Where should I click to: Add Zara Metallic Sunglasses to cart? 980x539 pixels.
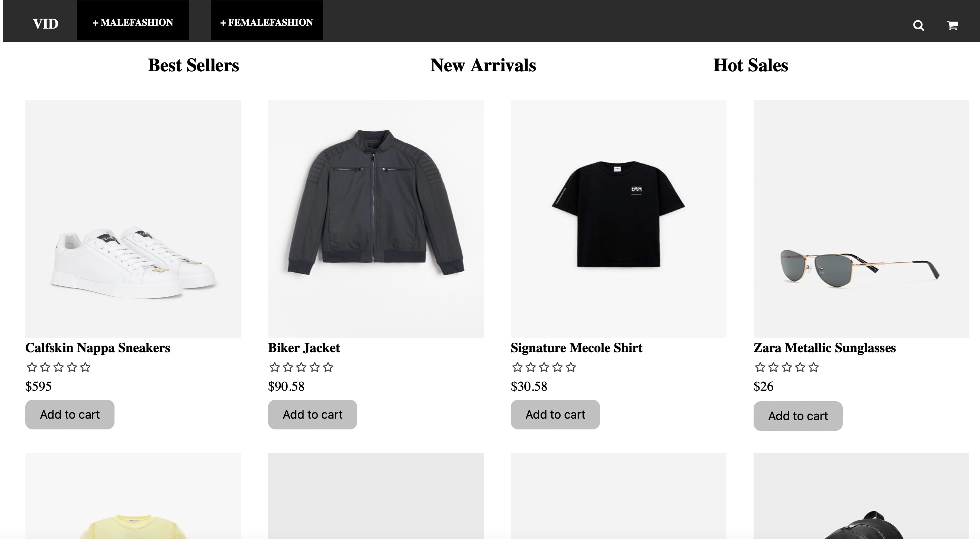tap(798, 416)
